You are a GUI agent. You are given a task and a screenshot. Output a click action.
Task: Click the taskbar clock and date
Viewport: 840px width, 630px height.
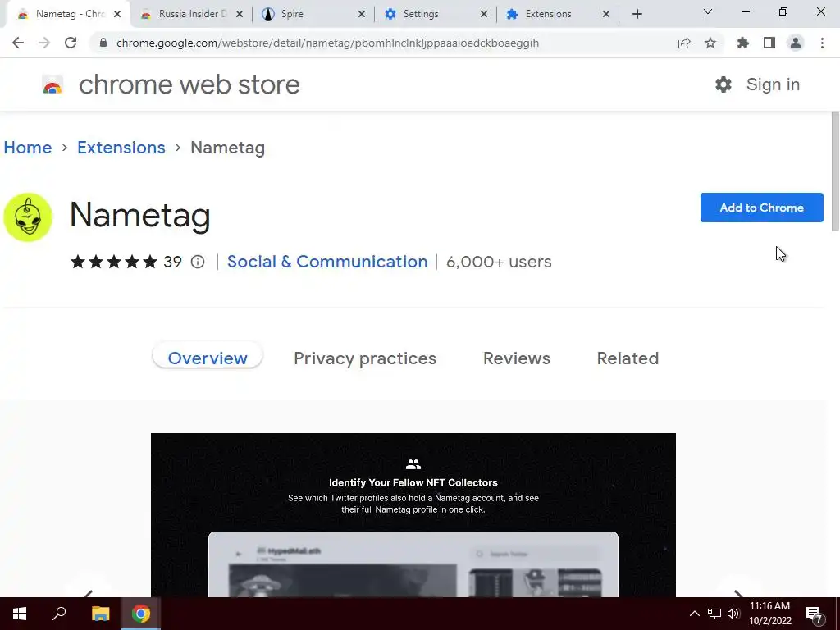[x=769, y=614]
